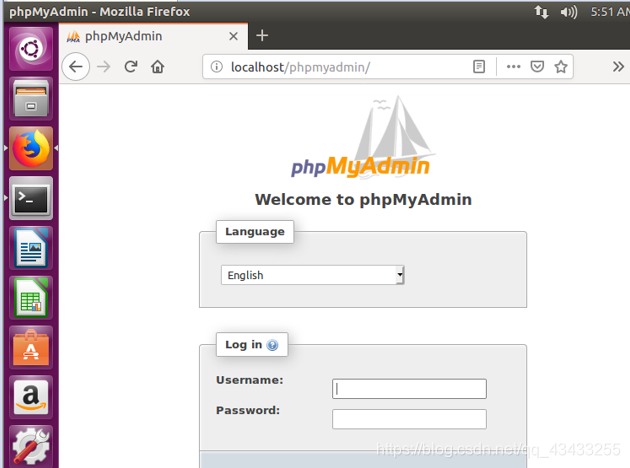
Task: Go to the Firefox home page
Action: [x=158, y=67]
